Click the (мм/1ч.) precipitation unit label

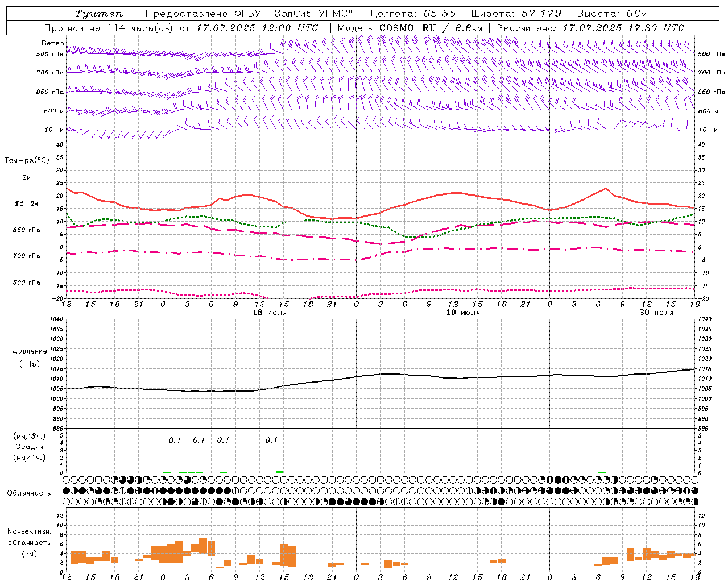29,458
